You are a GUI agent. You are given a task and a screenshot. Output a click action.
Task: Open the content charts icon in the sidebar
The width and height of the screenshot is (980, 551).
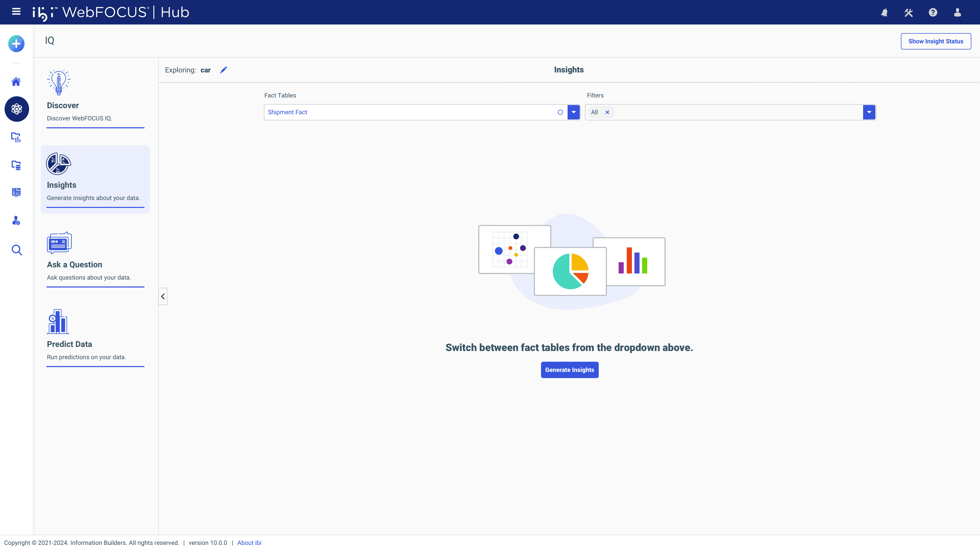click(16, 137)
